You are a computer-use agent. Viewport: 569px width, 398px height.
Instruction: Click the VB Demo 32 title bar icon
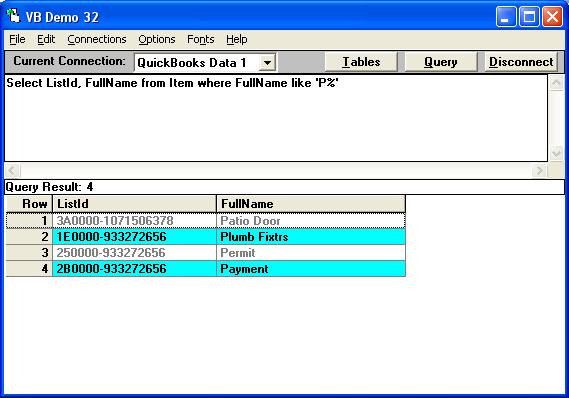pos(13,16)
